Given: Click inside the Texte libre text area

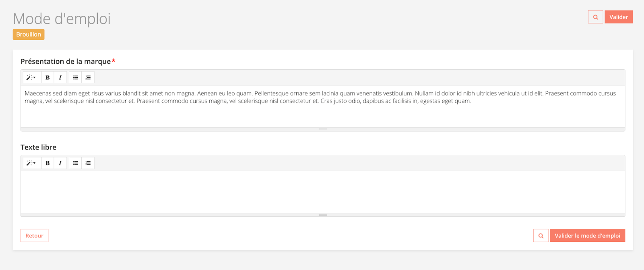Looking at the screenshot, I should click(x=322, y=192).
